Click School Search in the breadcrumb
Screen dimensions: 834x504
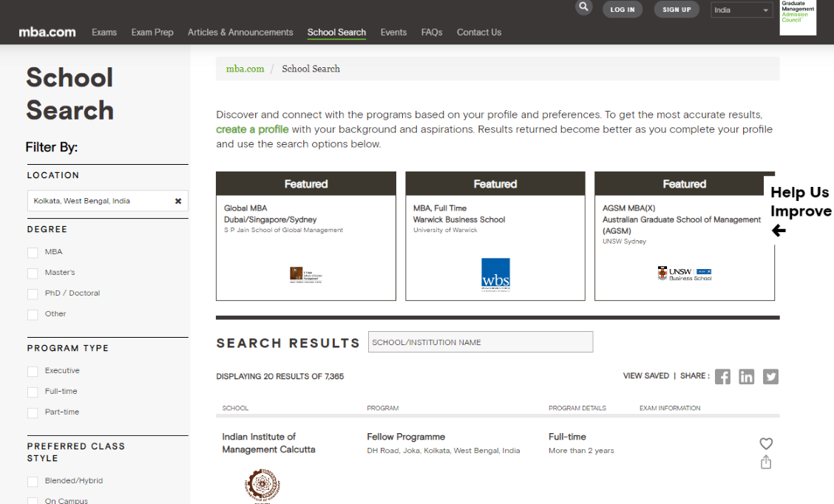pos(311,69)
